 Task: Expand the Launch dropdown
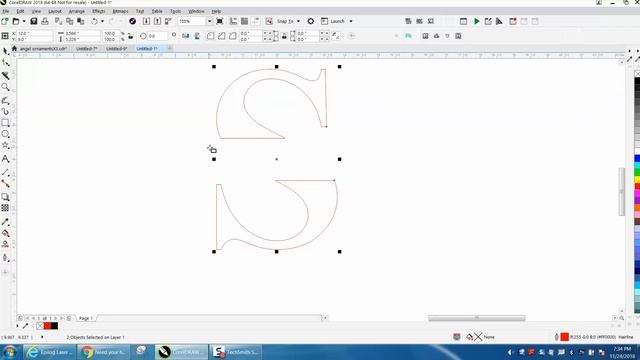[x=351, y=21]
